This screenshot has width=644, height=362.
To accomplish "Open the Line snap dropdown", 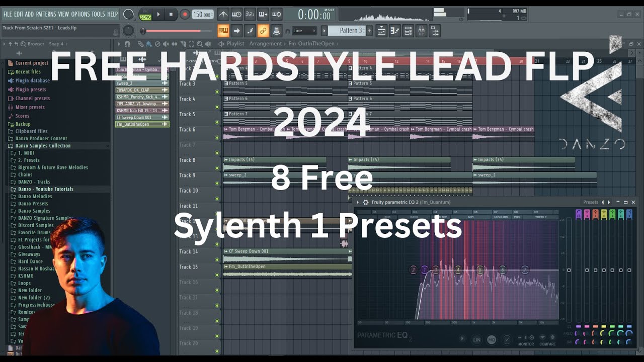I will tap(304, 31).
